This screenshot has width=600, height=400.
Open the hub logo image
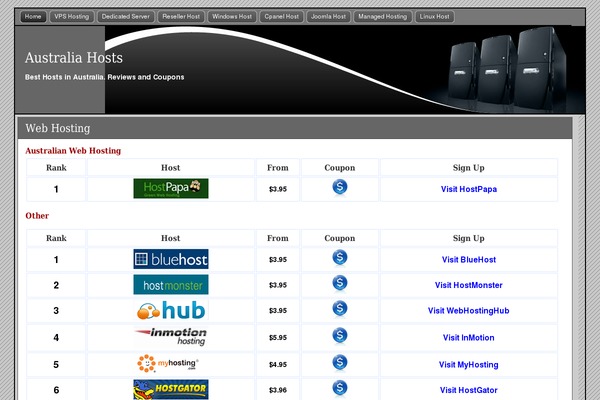click(171, 310)
